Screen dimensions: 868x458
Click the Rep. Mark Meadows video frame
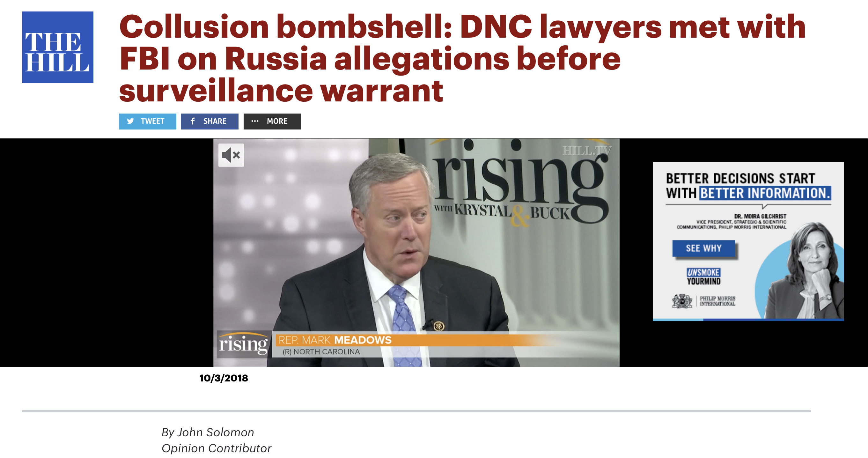pyautogui.click(x=416, y=253)
